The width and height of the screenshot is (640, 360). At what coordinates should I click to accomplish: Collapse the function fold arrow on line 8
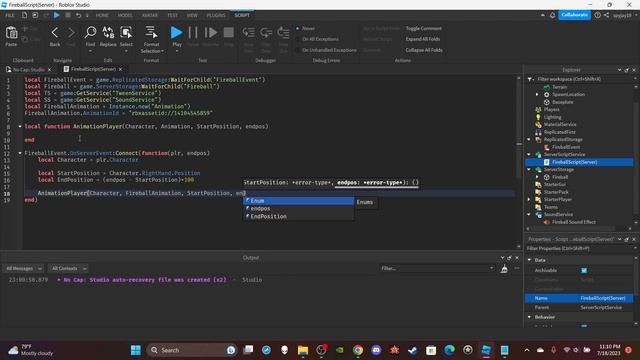pyautogui.click(x=20, y=127)
